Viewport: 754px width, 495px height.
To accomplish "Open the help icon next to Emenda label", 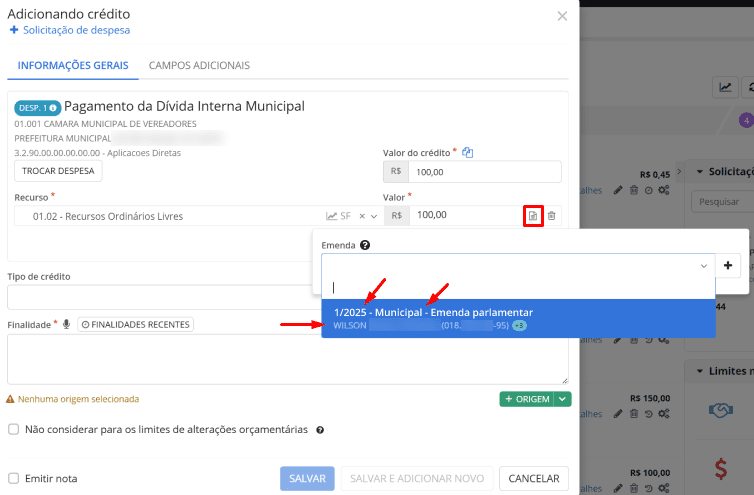I will point(365,245).
